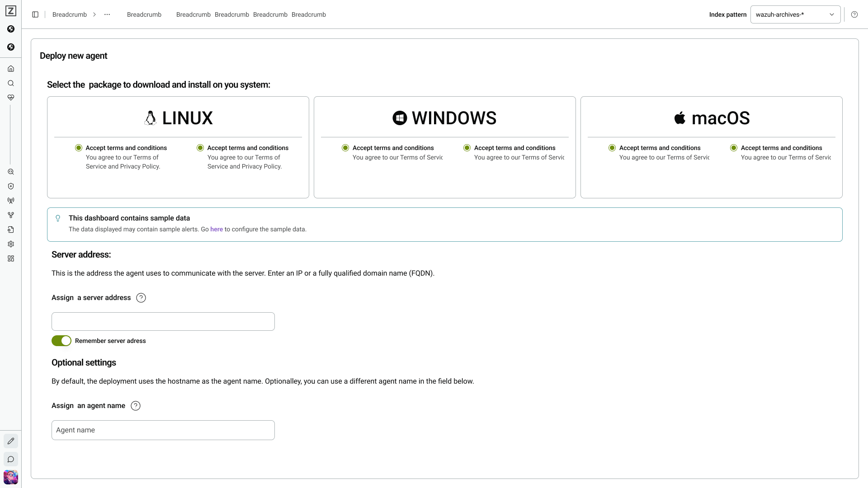Click the help icon beside Assign a server address
The image size is (868, 488).
click(141, 298)
